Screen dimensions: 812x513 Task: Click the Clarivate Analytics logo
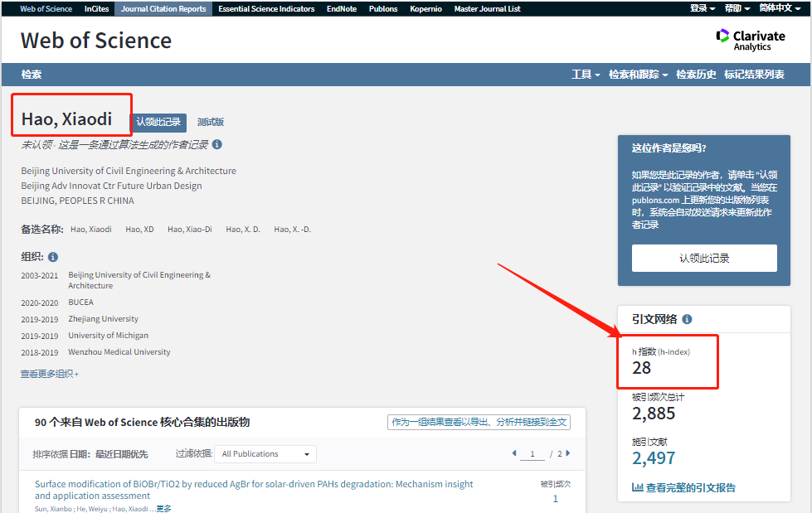coord(751,40)
